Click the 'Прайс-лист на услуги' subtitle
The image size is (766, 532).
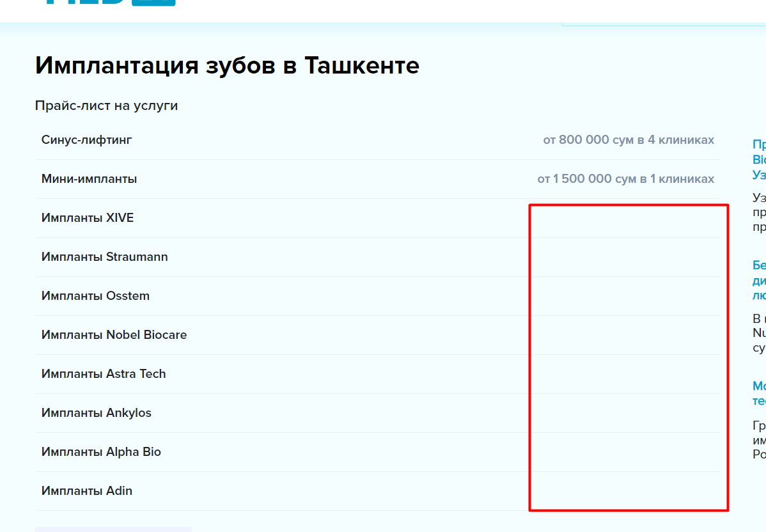[x=107, y=106]
